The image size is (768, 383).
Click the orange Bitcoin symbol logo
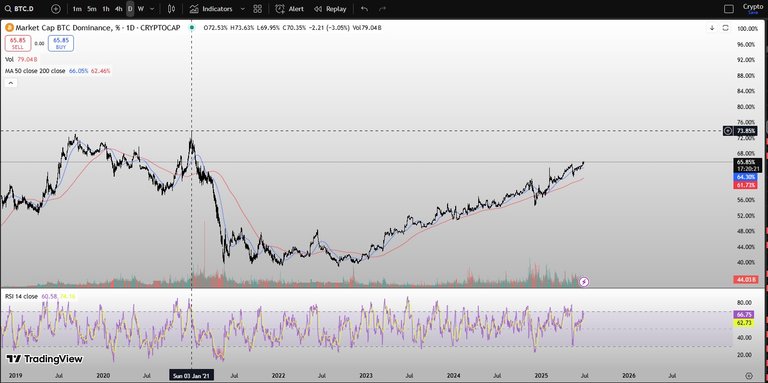[x=9, y=28]
